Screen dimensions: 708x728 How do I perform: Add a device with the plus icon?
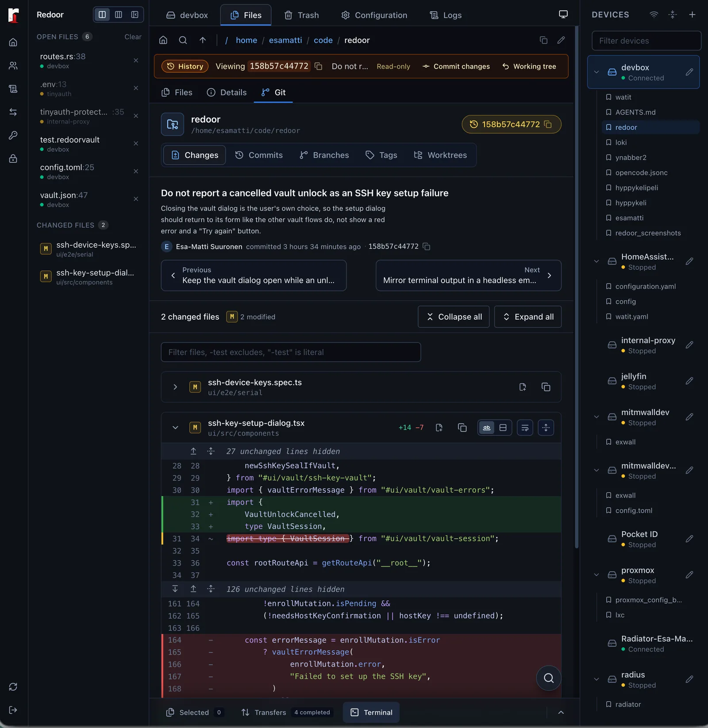coord(692,15)
